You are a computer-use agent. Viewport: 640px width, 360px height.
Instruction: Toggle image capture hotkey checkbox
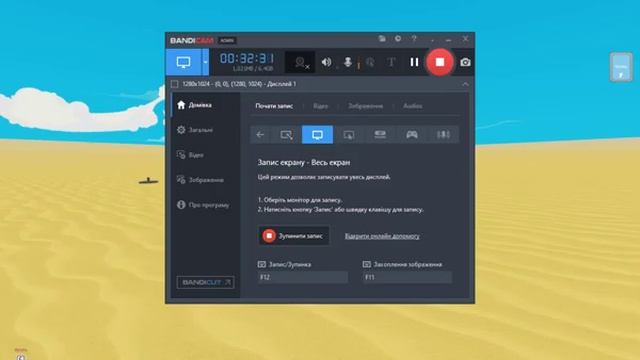pyautogui.click(x=367, y=264)
